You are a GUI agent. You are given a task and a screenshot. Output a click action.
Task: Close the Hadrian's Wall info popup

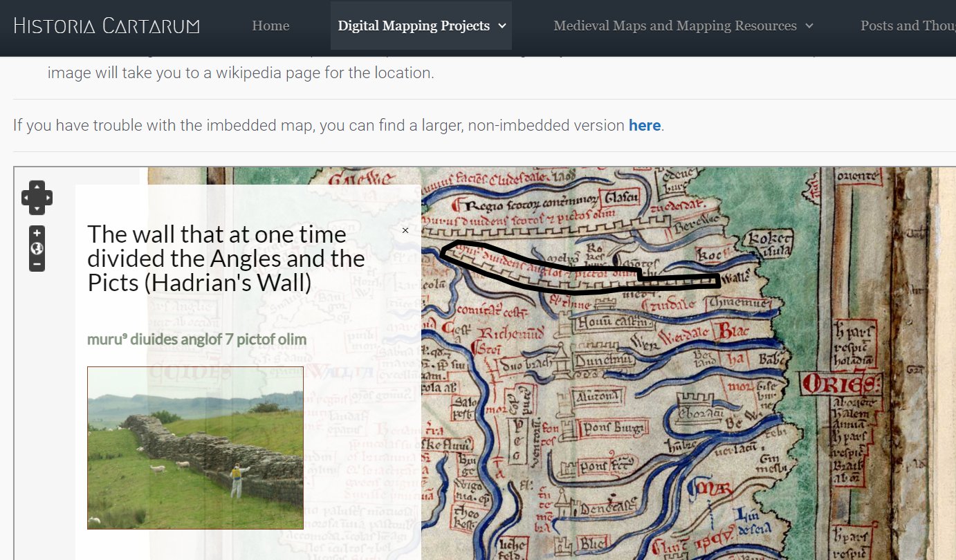point(405,230)
